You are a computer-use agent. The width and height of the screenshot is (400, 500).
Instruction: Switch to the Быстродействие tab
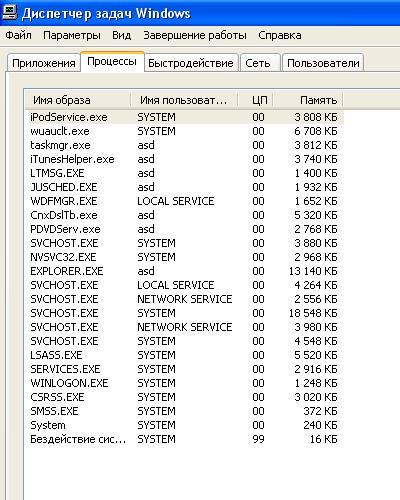click(x=191, y=63)
